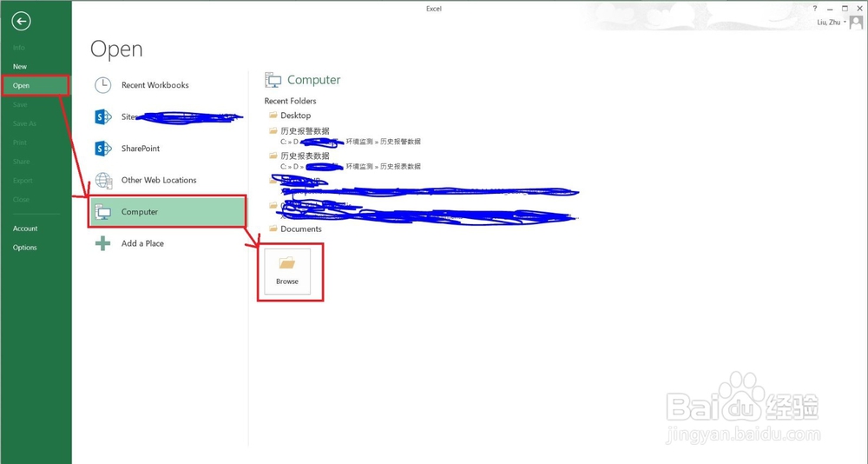This screenshot has width=868, height=464.
Task: Select Close in the backstage menu
Action: tap(21, 200)
